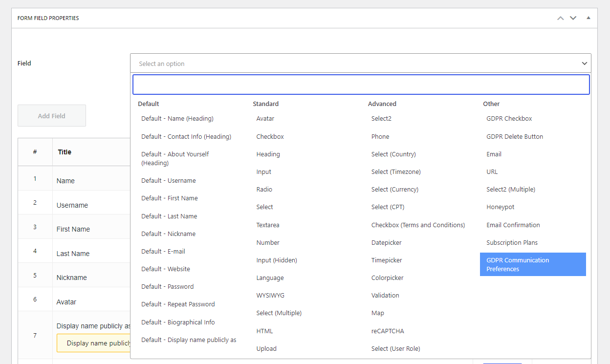Viewport: 610px width, 364px height.
Task: Choose GDPR Checkbox option
Action: [509, 119]
